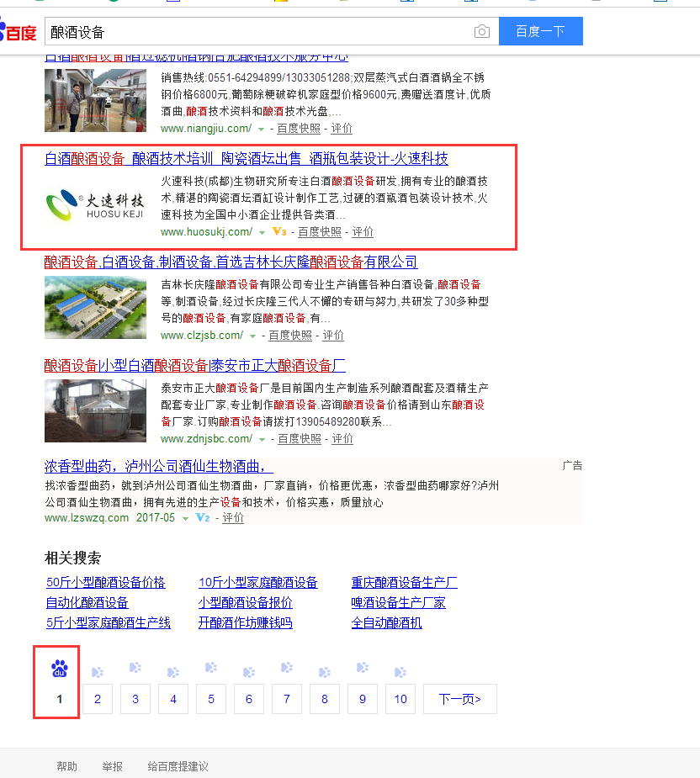Open the 帮助 footer link
The image size is (700, 778).
click(x=67, y=766)
